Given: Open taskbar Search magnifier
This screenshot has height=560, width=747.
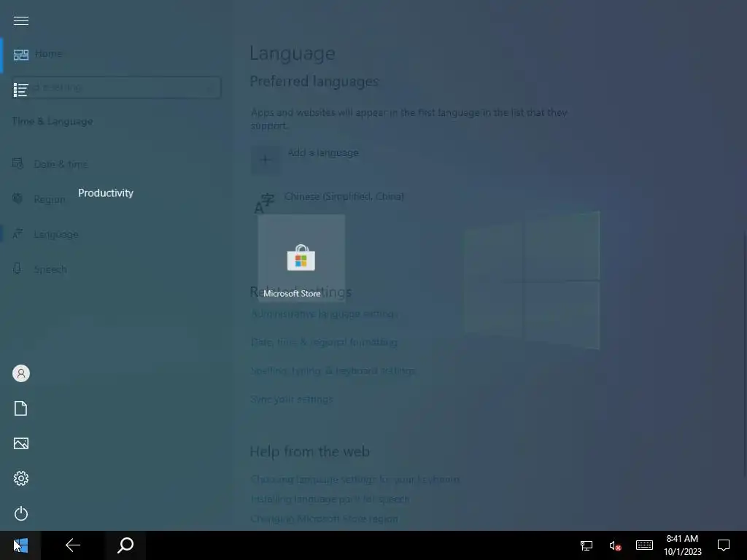Looking at the screenshot, I should pos(125,545).
